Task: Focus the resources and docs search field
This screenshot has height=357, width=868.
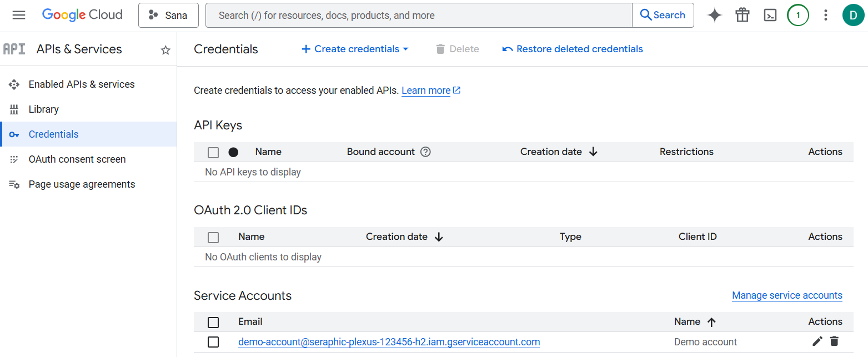Action: point(419,15)
